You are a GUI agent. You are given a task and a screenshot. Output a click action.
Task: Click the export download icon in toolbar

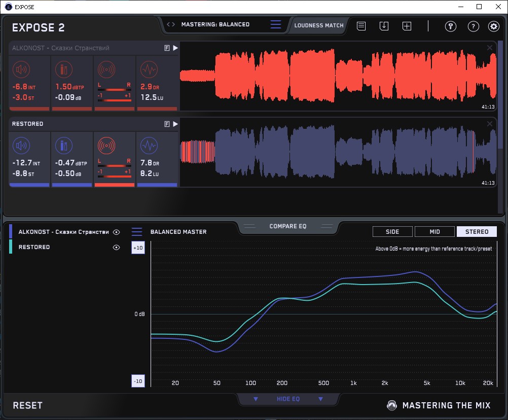click(384, 26)
